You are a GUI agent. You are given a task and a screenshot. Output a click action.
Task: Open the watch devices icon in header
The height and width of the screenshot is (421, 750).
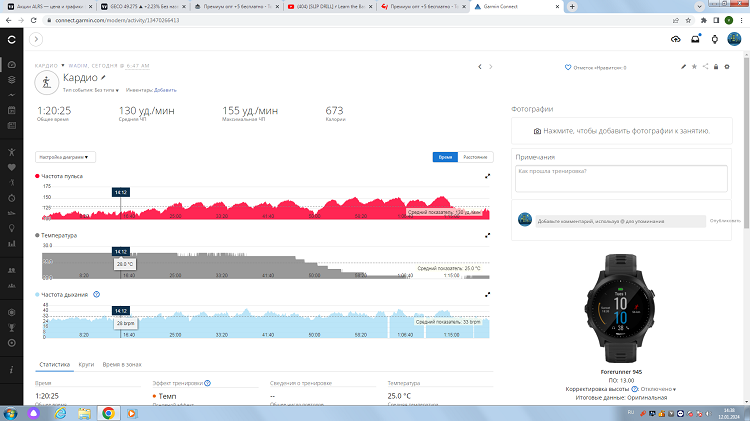pyautogui.click(x=714, y=39)
